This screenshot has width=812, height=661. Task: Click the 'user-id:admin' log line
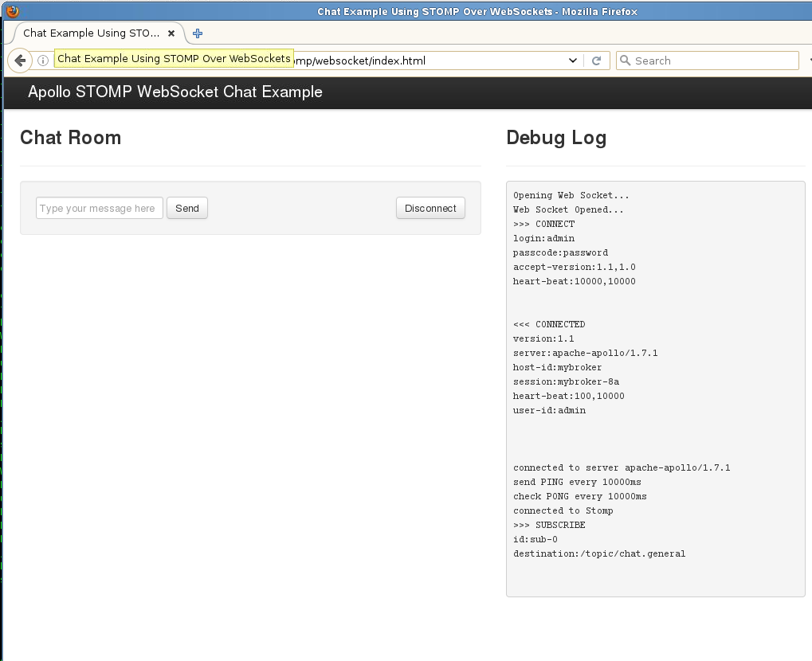click(550, 410)
